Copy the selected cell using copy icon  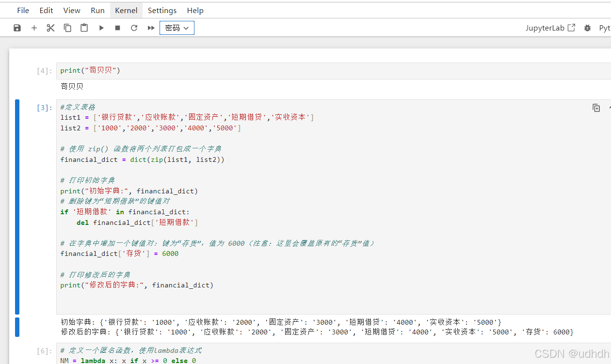tap(67, 28)
